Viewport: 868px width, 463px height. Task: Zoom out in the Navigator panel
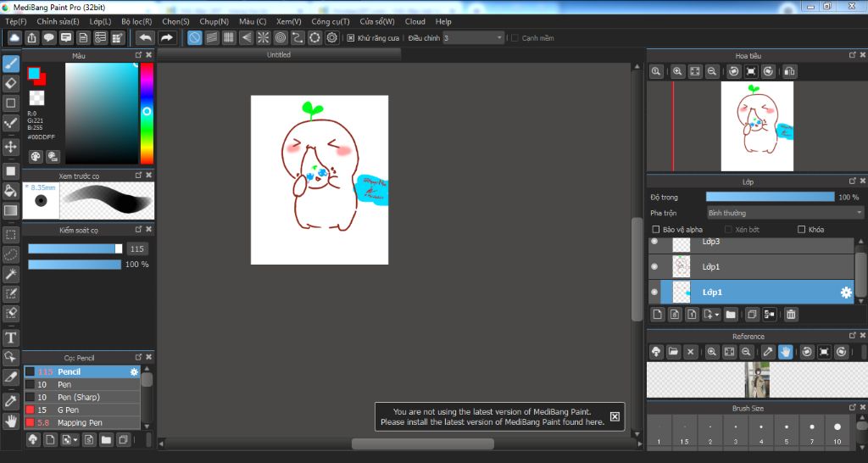point(712,71)
